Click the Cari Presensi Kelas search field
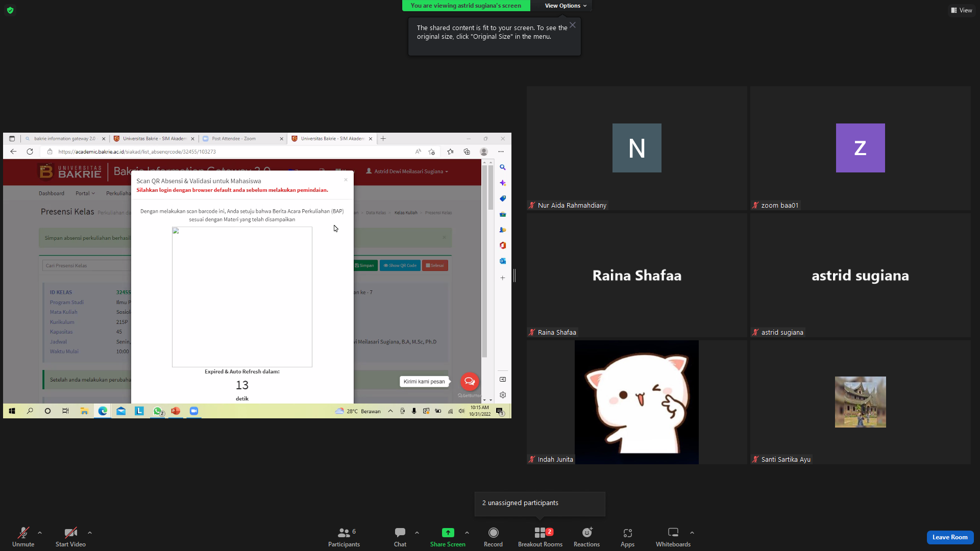The width and height of the screenshot is (980, 551). pyautogui.click(x=87, y=265)
